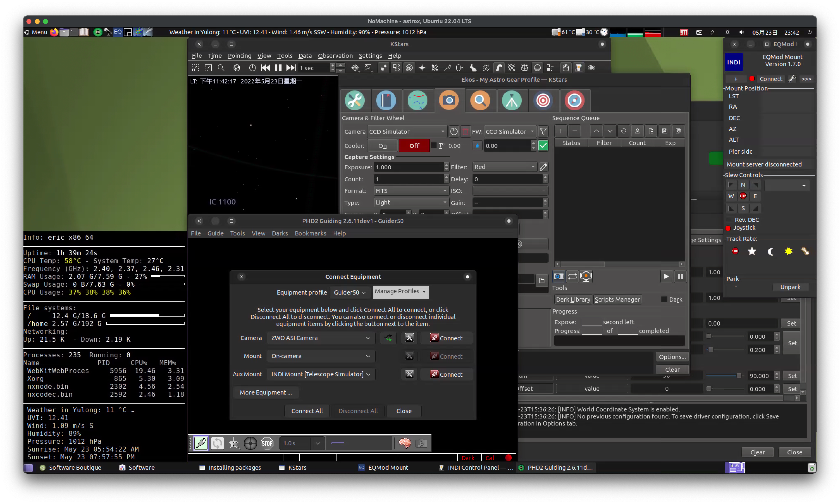Open the Ekos Focus magnifier module

coord(480,101)
